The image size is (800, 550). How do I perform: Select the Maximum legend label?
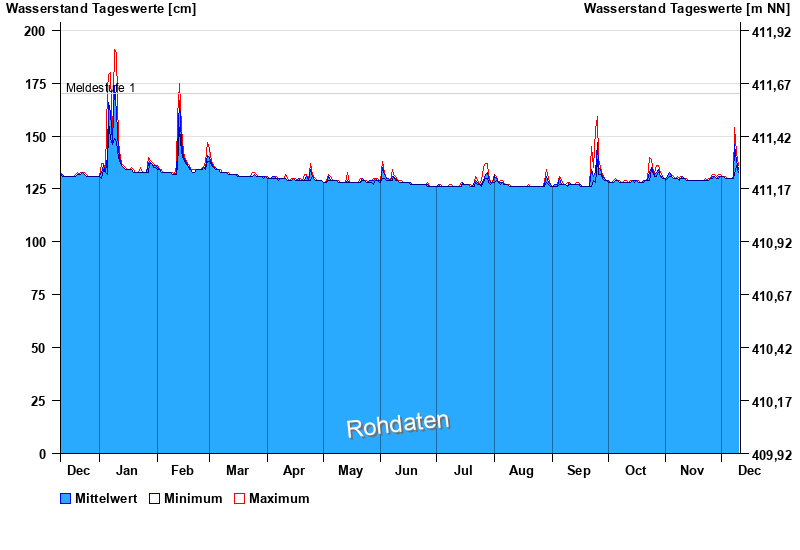click(x=279, y=499)
